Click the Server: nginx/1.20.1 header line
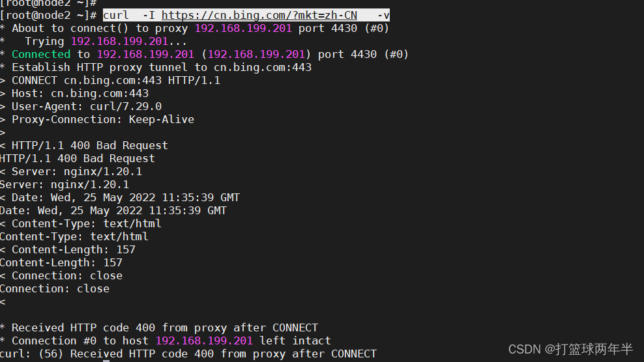 (71, 172)
